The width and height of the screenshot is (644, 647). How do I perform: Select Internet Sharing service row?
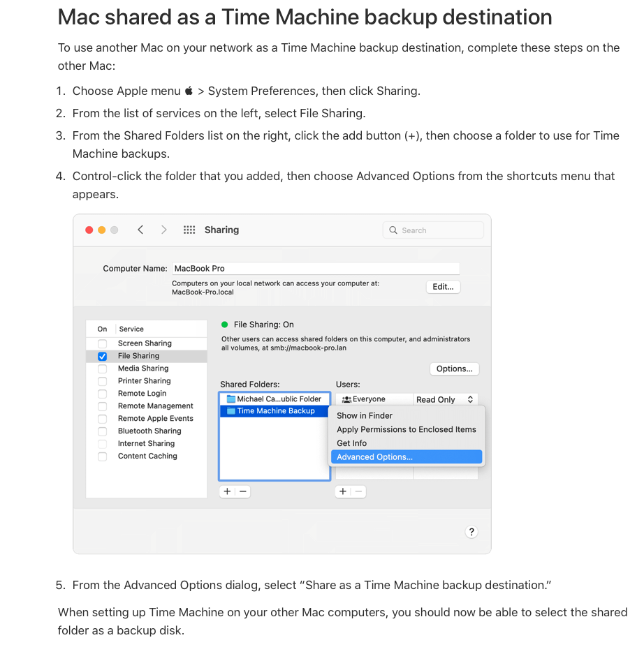(146, 444)
